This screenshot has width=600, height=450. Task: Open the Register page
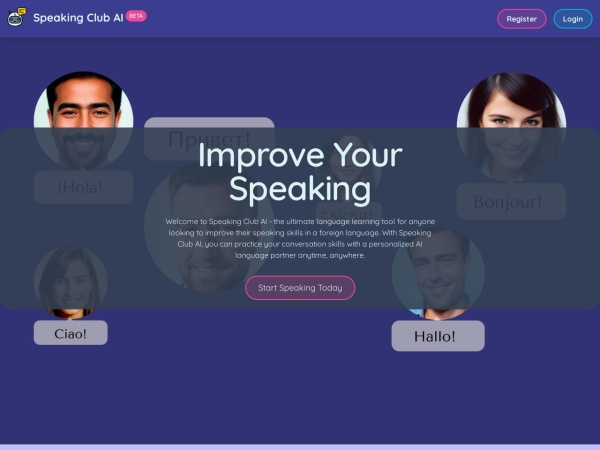click(522, 19)
